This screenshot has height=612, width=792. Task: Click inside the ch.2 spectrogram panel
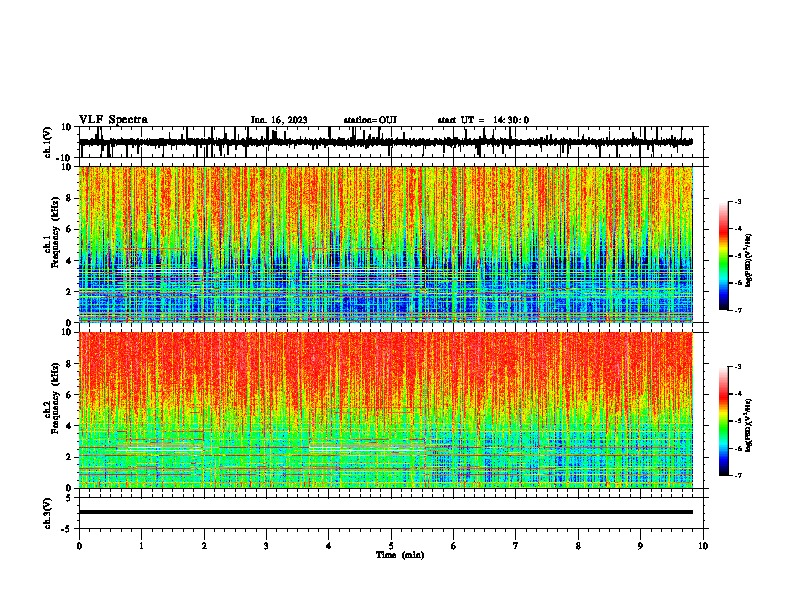(x=385, y=410)
